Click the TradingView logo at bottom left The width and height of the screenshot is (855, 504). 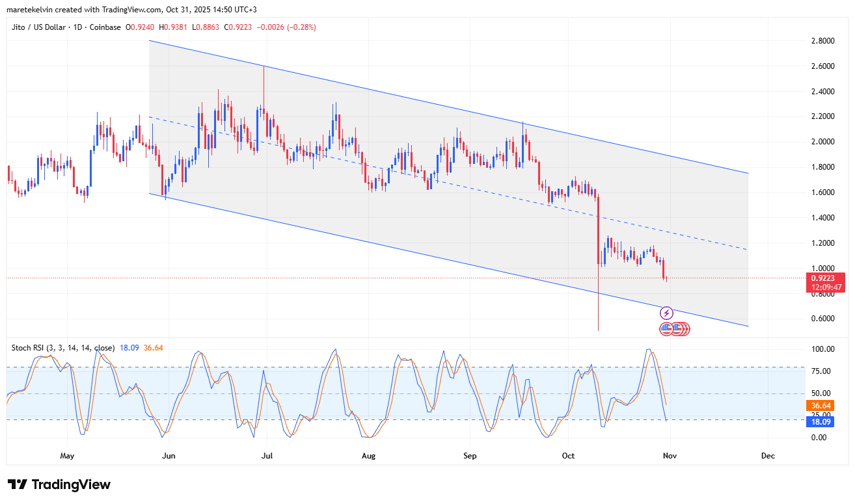(x=59, y=484)
